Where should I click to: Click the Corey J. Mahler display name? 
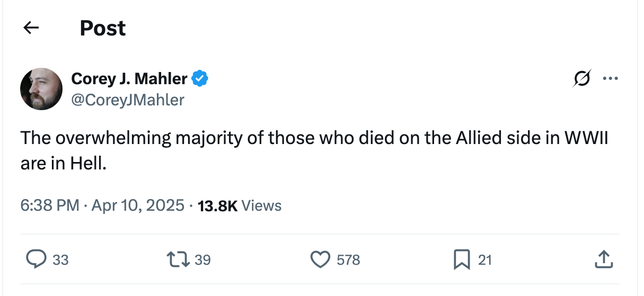129,79
